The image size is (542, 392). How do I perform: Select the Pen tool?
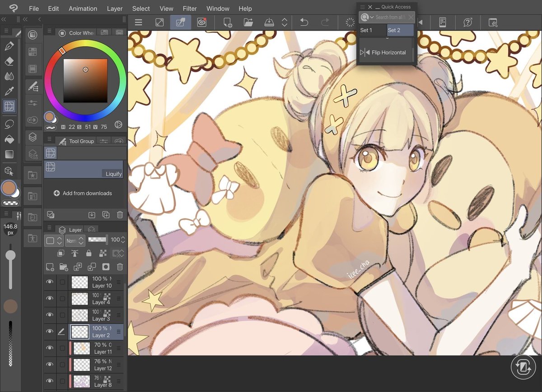(x=9, y=46)
